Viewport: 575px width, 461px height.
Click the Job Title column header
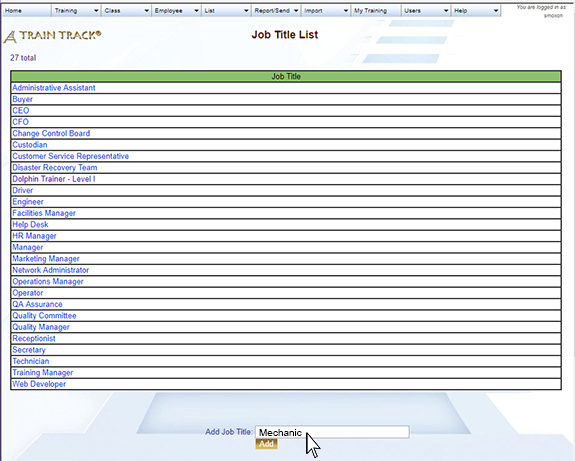[x=286, y=76]
